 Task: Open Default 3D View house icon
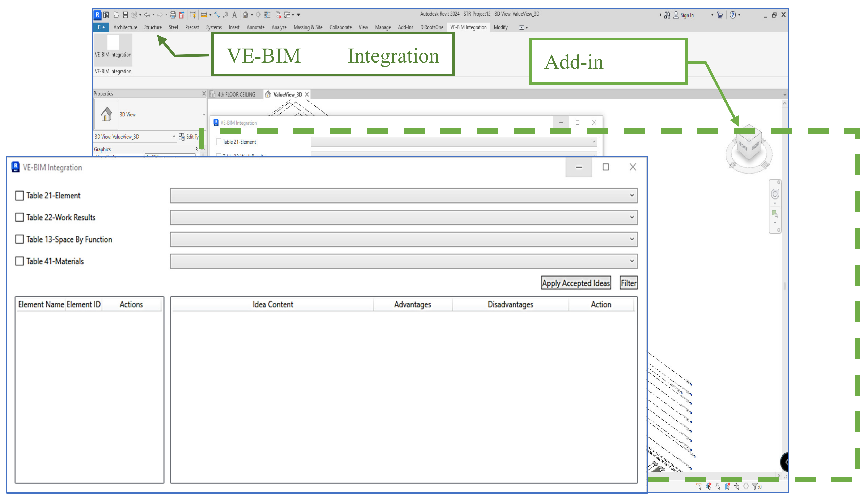(x=245, y=15)
